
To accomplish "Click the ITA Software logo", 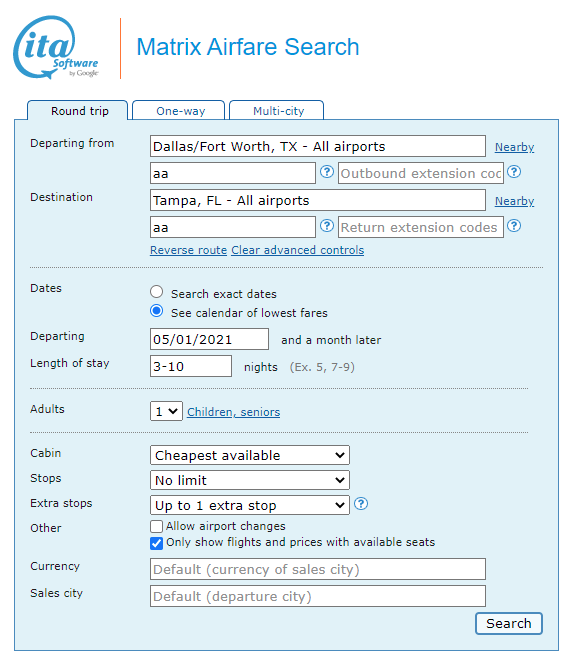I will (55, 47).
